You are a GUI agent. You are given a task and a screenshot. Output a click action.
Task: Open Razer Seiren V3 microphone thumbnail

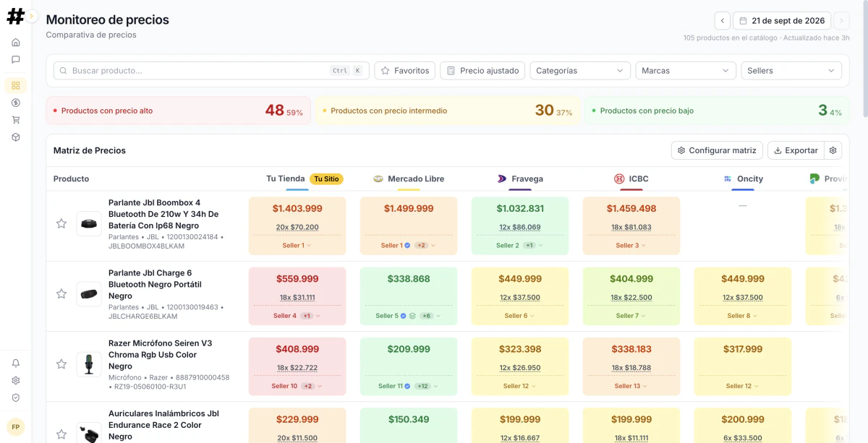click(89, 364)
